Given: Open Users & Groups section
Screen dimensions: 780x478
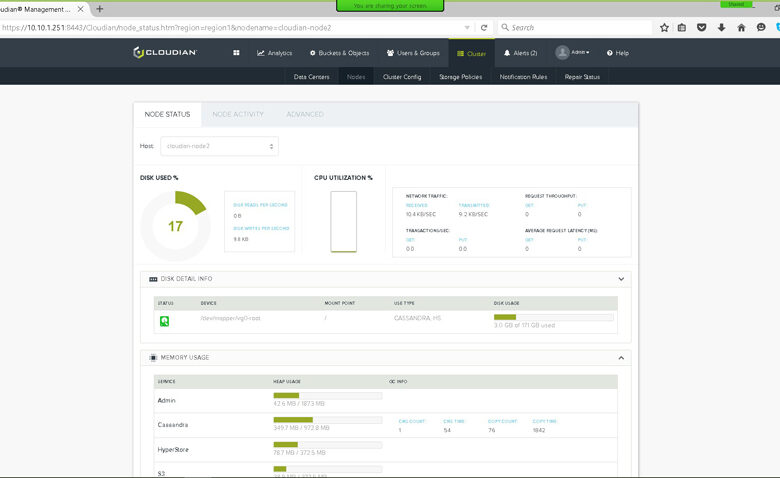Looking at the screenshot, I should (413, 53).
